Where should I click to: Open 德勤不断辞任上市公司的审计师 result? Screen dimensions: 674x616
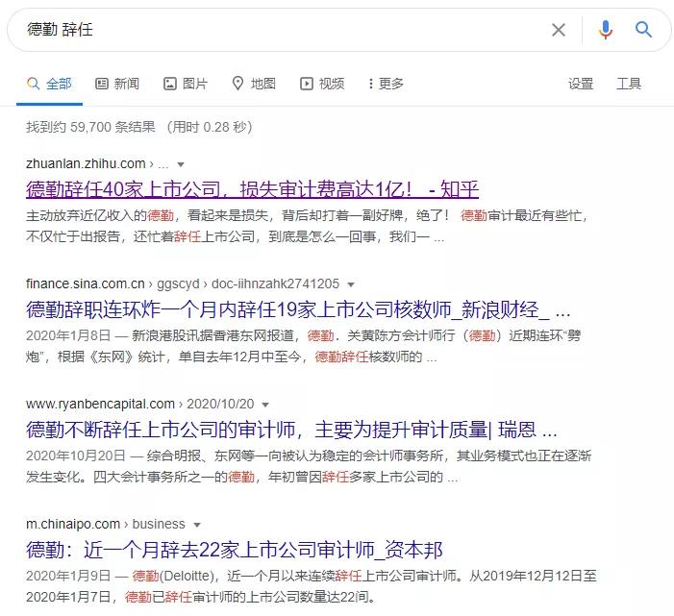(291, 430)
